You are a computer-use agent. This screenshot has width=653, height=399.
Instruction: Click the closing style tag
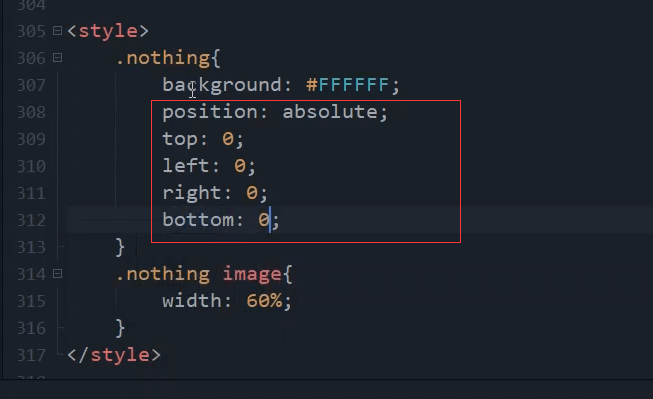coord(114,355)
